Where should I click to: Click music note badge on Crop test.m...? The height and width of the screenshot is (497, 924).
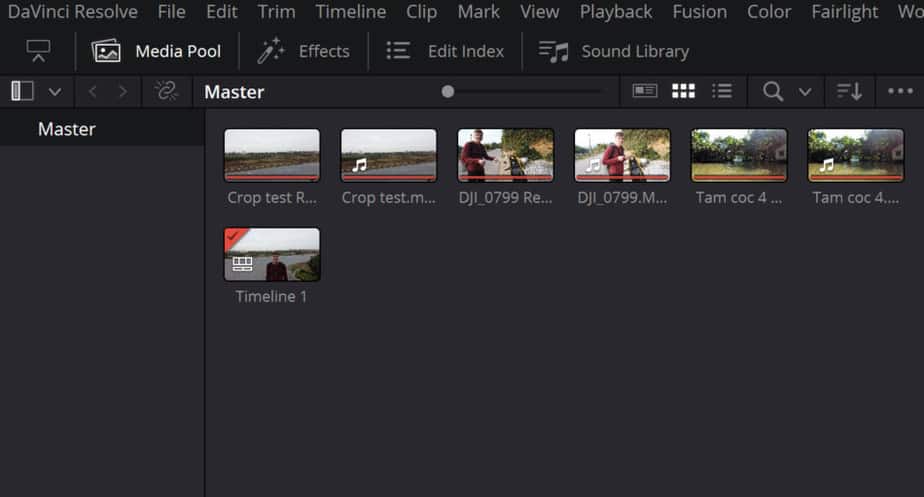coord(359,165)
